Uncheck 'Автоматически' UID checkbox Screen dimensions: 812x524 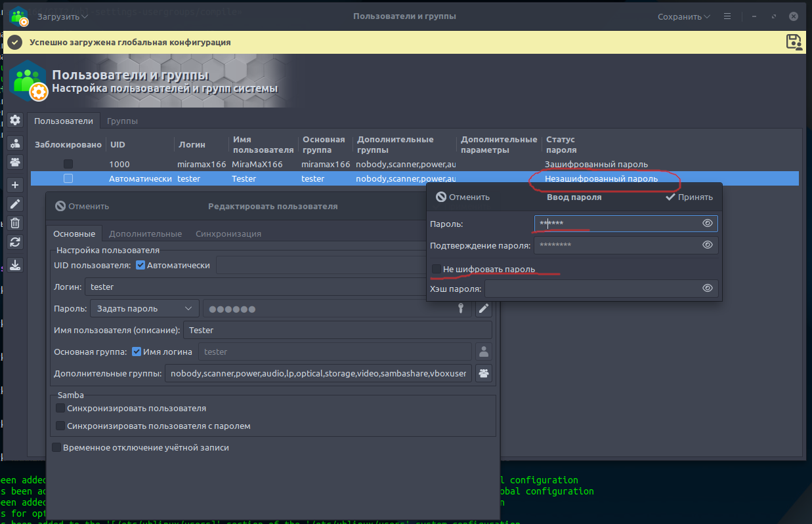pyautogui.click(x=140, y=265)
